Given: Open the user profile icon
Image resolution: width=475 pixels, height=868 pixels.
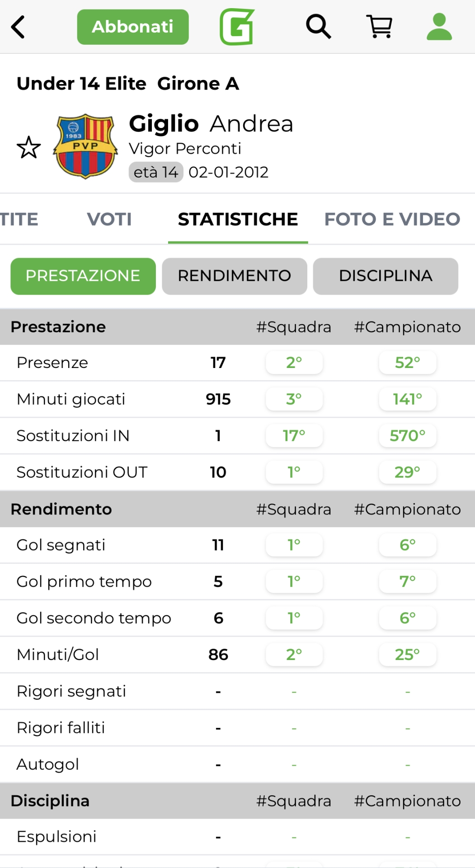Looking at the screenshot, I should pos(439,27).
